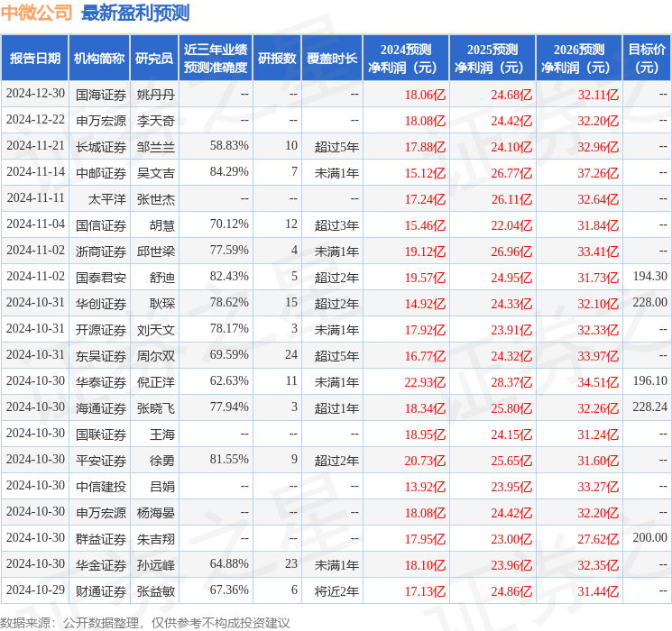Click the 研报数 column header
Viewport: 672px width, 631px height.
coord(277,59)
